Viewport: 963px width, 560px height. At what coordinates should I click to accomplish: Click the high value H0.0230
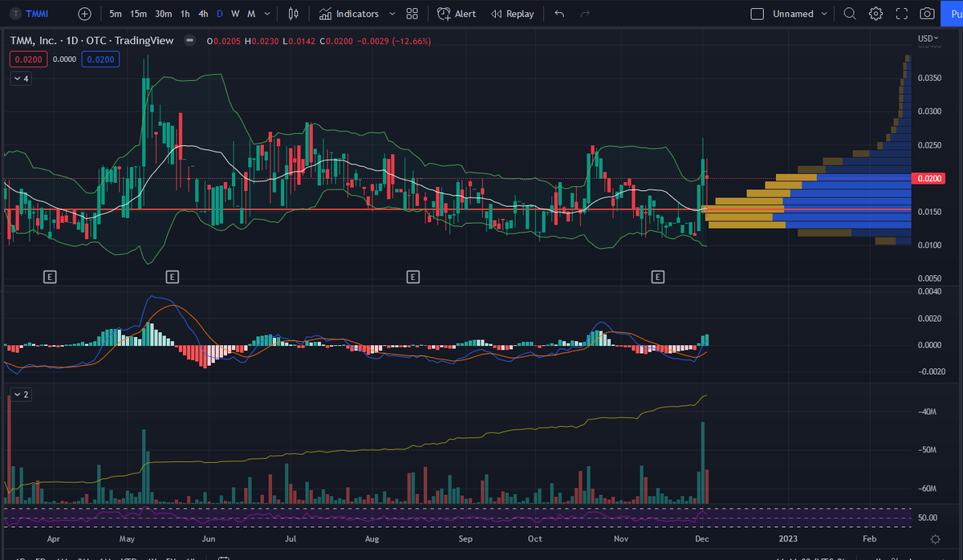(x=263, y=39)
